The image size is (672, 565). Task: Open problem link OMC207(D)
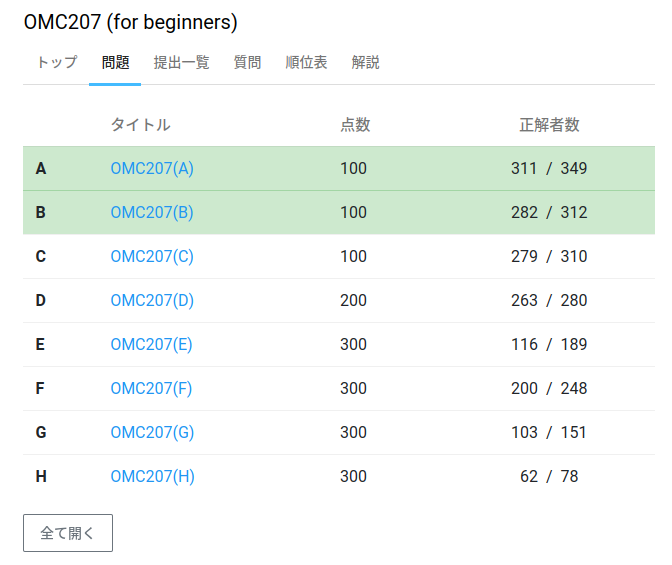pyautogui.click(x=152, y=301)
